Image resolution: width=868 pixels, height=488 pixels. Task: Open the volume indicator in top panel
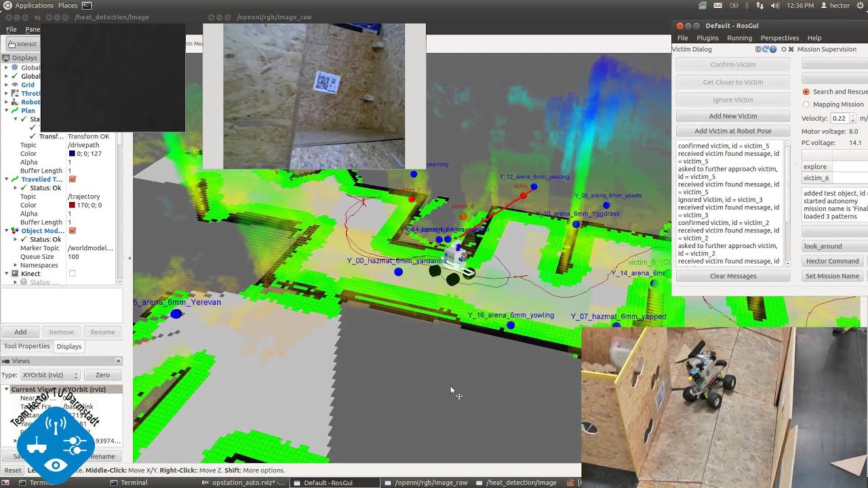pos(775,5)
